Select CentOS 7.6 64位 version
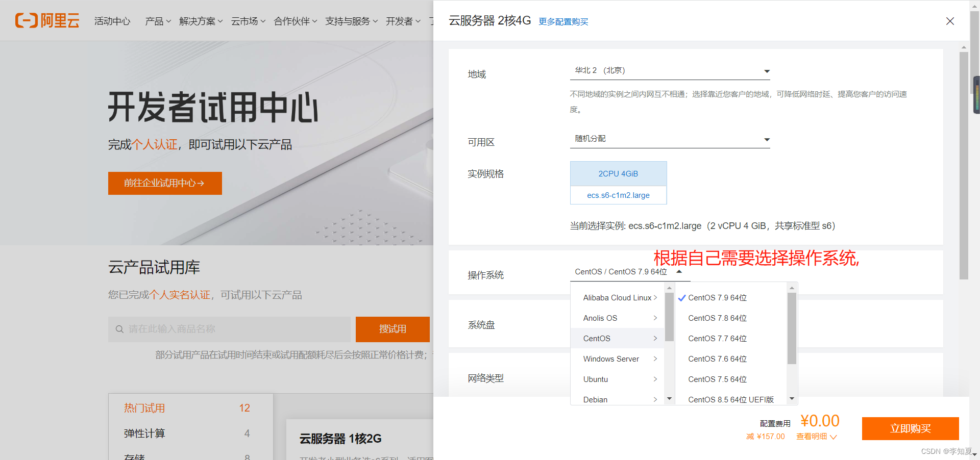 click(717, 359)
